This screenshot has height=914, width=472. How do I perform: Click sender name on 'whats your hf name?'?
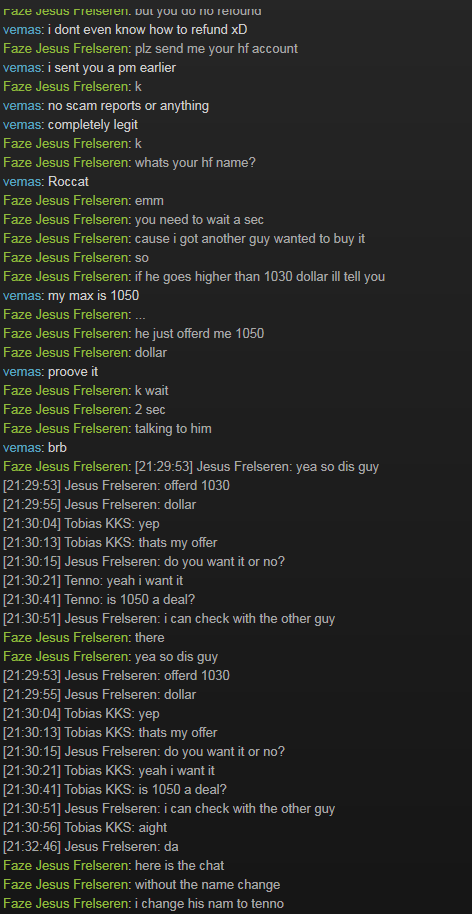coord(67,163)
